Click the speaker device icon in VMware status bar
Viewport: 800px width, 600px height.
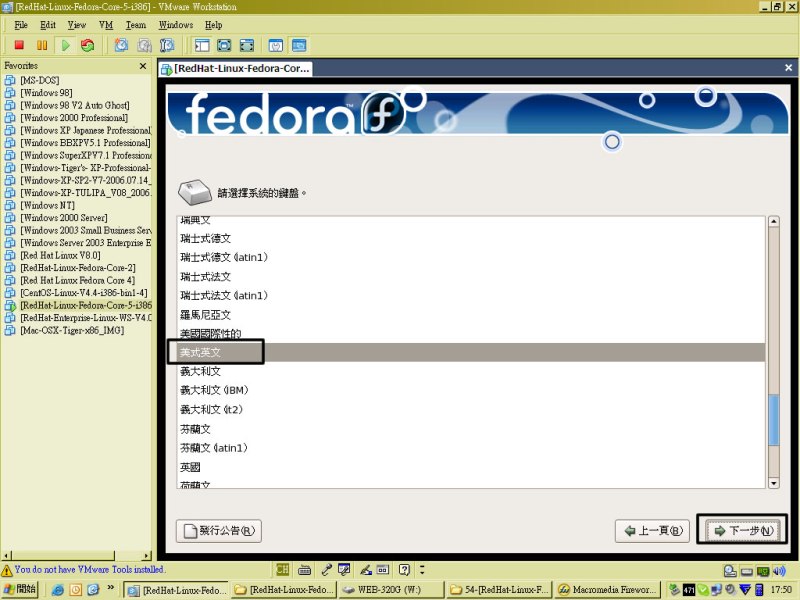click(779, 571)
